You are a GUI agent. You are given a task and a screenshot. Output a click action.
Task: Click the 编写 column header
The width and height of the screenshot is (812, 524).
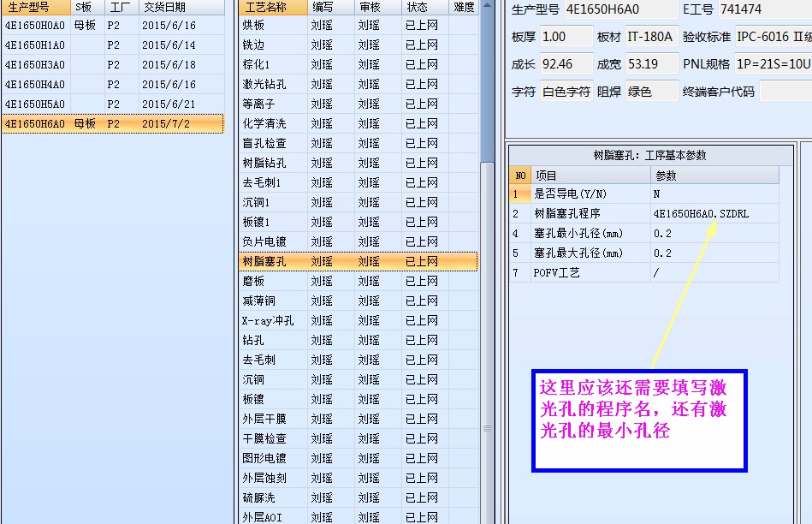tap(331, 7)
